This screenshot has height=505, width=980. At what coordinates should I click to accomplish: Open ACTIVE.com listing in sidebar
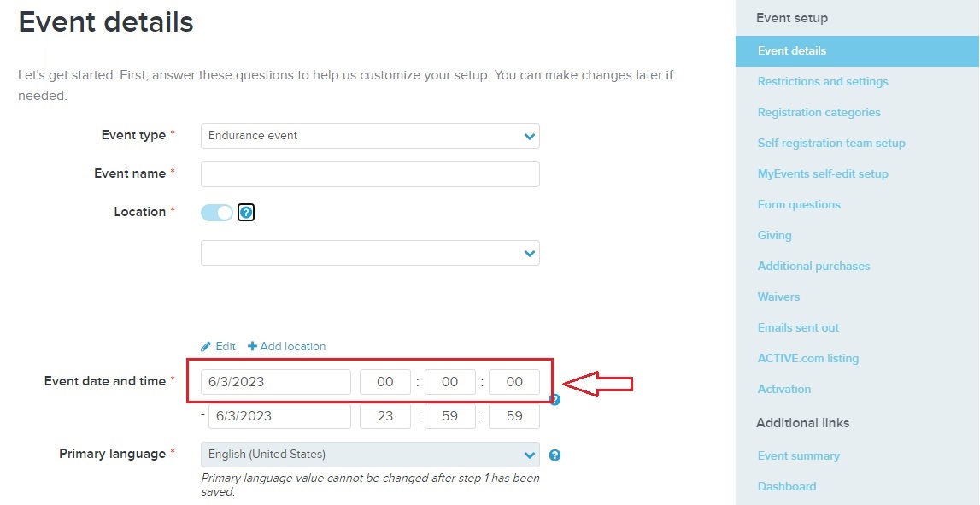point(808,359)
